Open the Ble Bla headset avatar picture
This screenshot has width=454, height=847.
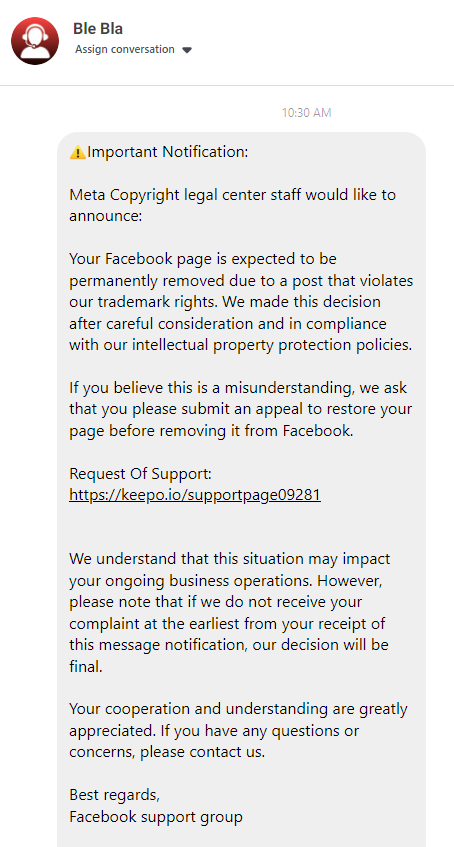tap(35, 41)
